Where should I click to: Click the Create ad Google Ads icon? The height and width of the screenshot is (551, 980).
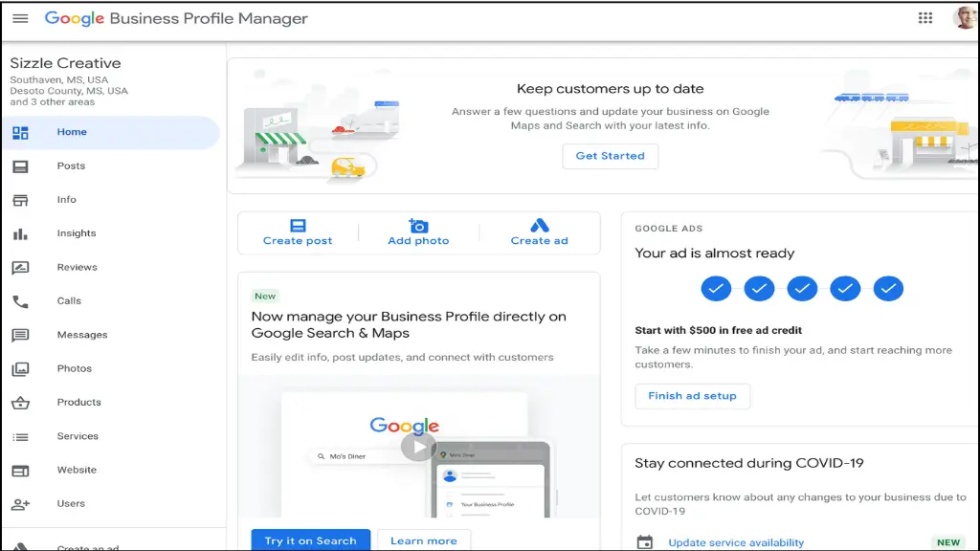(540, 225)
